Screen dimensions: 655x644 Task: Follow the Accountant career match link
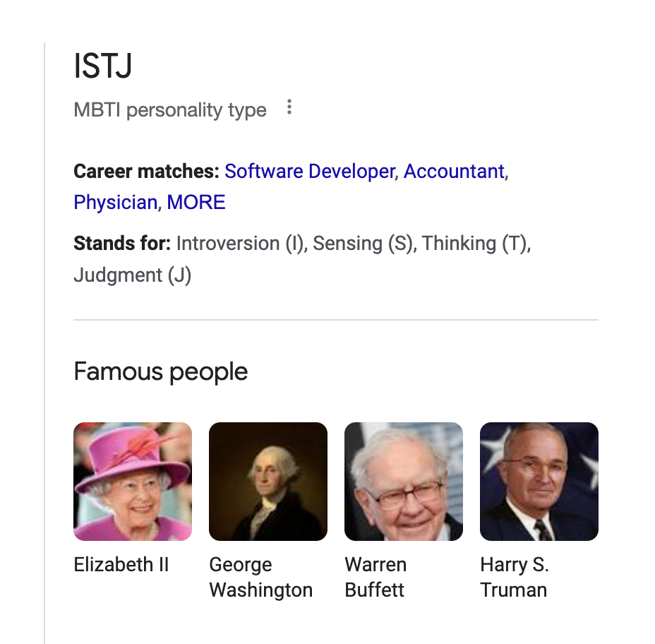tap(454, 172)
